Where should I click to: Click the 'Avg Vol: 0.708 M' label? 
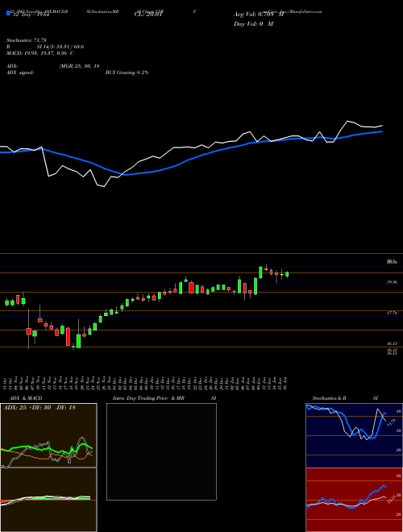coord(259,15)
